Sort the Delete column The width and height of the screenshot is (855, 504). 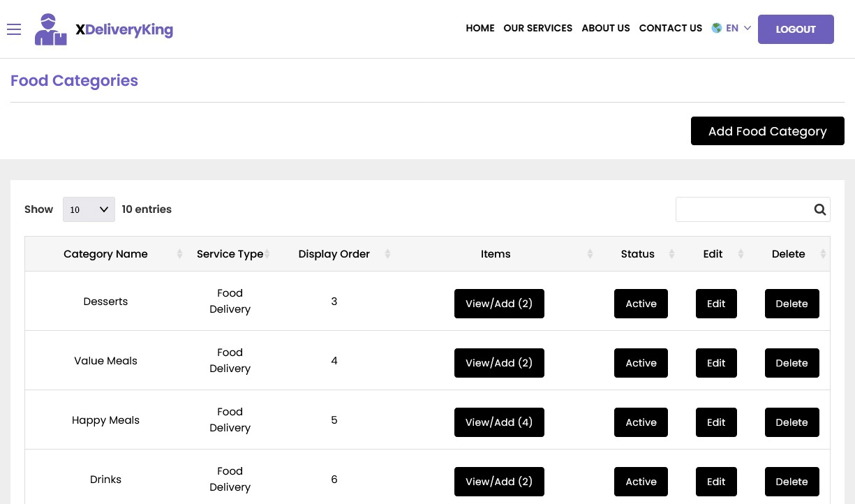point(788,253)
